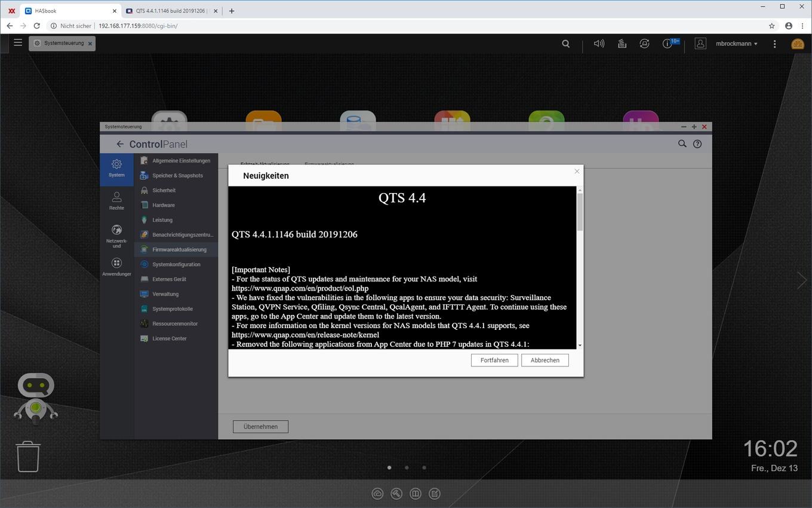Open external devices icon in top bar
Viewport: 812px width, 508px height.
click(644, 44)
